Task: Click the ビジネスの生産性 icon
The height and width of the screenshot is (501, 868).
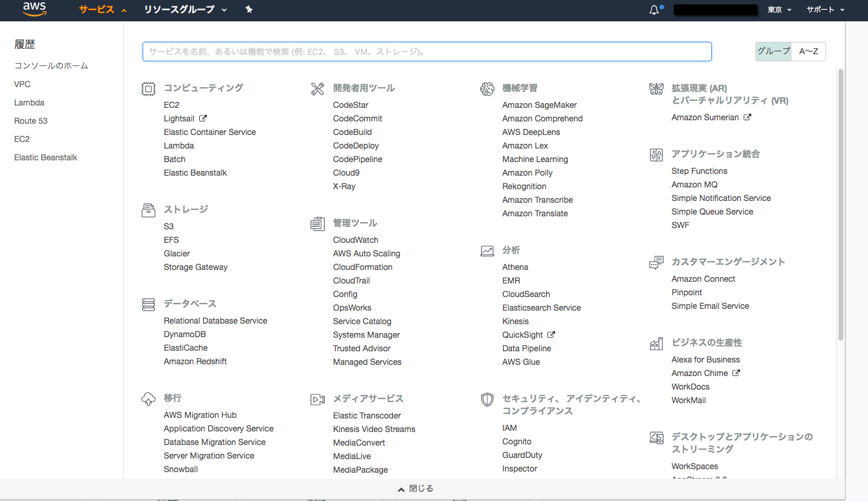Action: [656, 344]
